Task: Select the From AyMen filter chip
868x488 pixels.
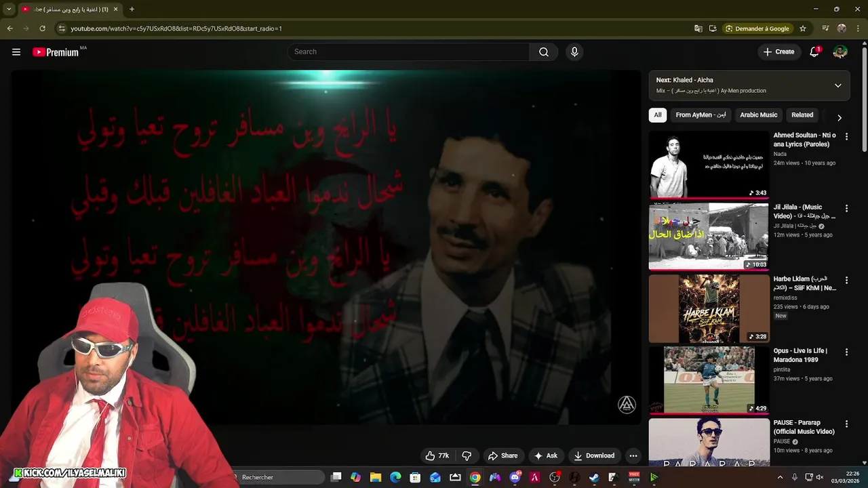Action: point(701,115)
